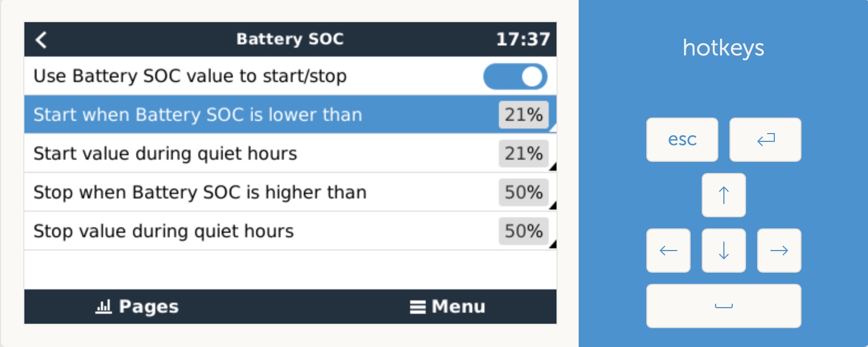Open the 50% quiet hours stop value
The height and width of the screenshot is (347, 868).
coord(523,231)
